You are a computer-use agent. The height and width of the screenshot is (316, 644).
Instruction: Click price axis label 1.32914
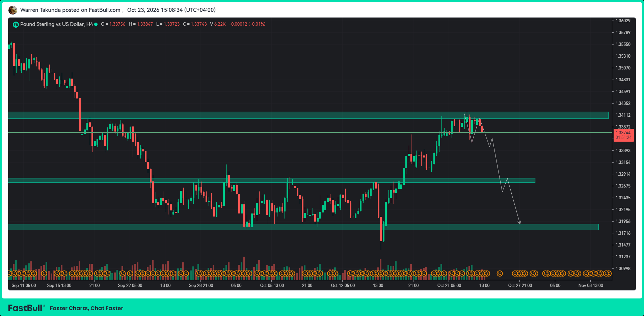623,174
